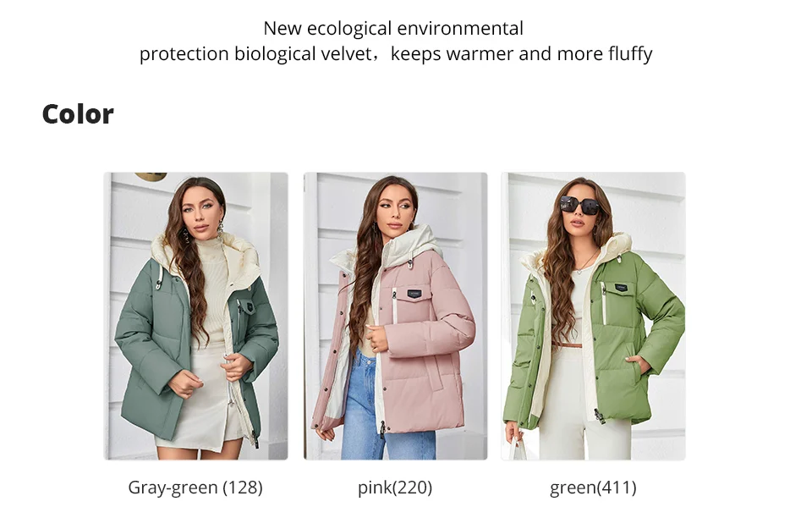Click the "New ecological environmental" text line
Viewport: 812px width, 529px height.
click(x=393, y=28)
